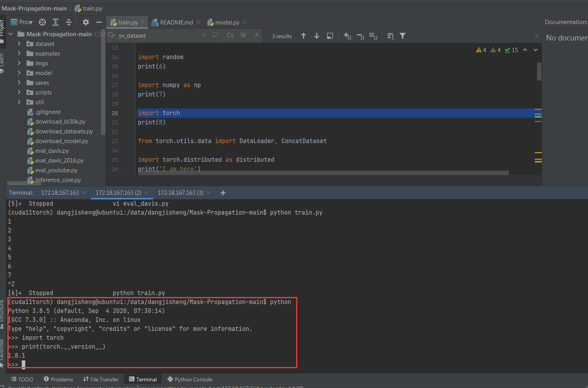Collapse all folders in the Project panel
Image resolution: width=588 pixels, height=388 pixels.
click(x=69, y=23)
